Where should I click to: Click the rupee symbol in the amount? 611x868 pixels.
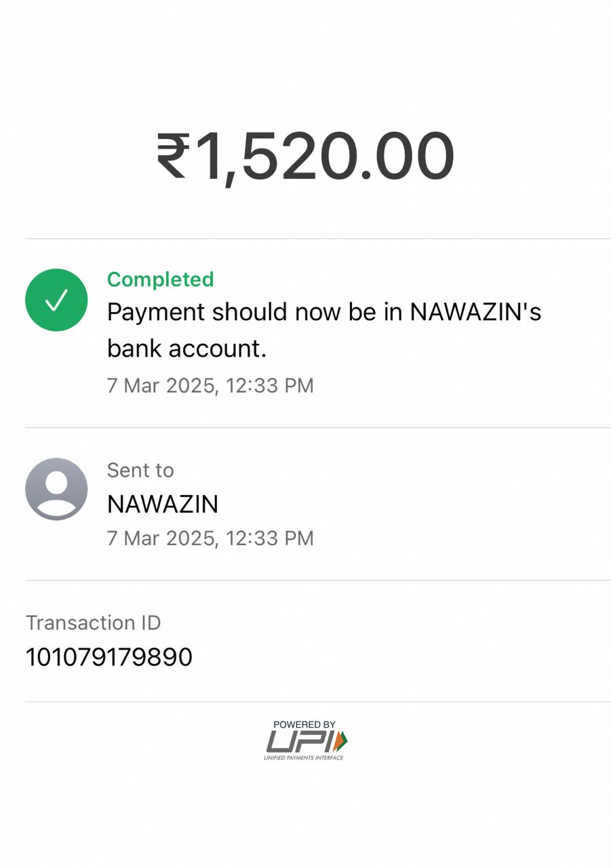click(172, 156)
